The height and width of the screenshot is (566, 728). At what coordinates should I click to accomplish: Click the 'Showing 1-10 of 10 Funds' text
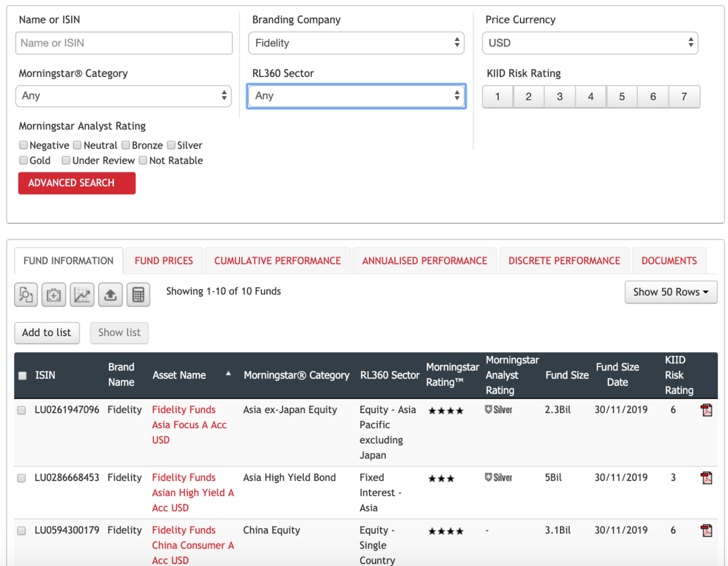pyautogui.click(x=224, y=291)
